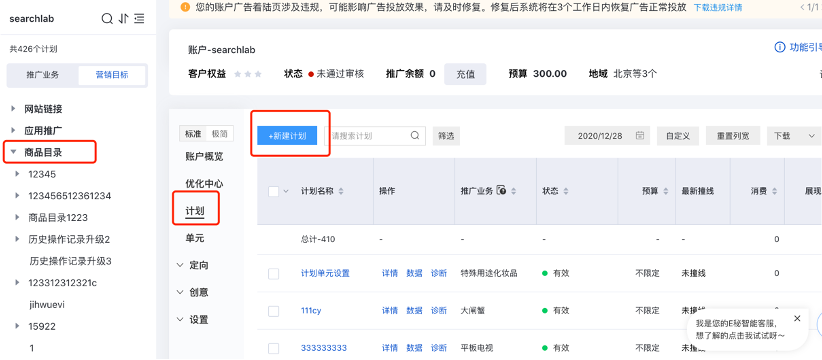Sort by 状态 column arrows
The width and height of the screenshot is (822, 360).
565,191
